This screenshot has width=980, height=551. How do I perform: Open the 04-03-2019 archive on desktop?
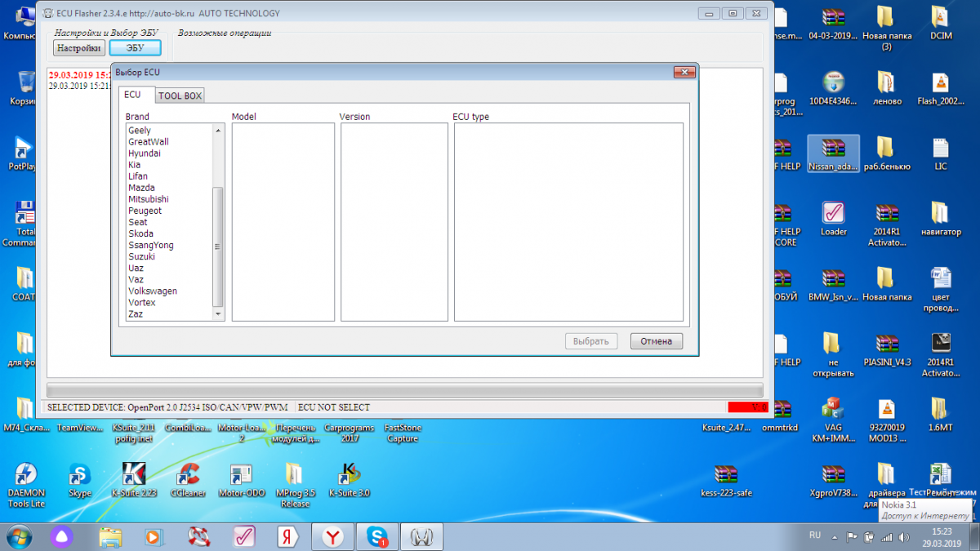833,23
